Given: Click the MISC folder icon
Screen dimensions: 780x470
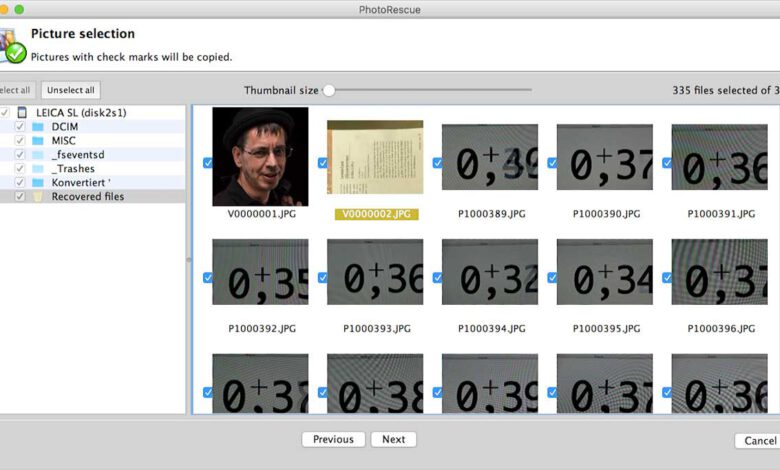Looking at the screenshot, I should tap(38, 141).
